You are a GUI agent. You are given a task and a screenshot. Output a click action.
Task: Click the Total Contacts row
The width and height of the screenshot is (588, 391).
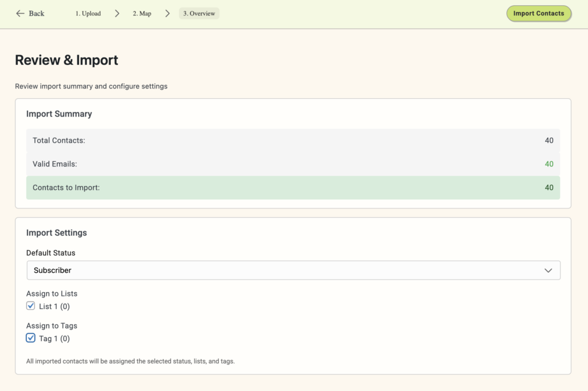pos(293,140)
